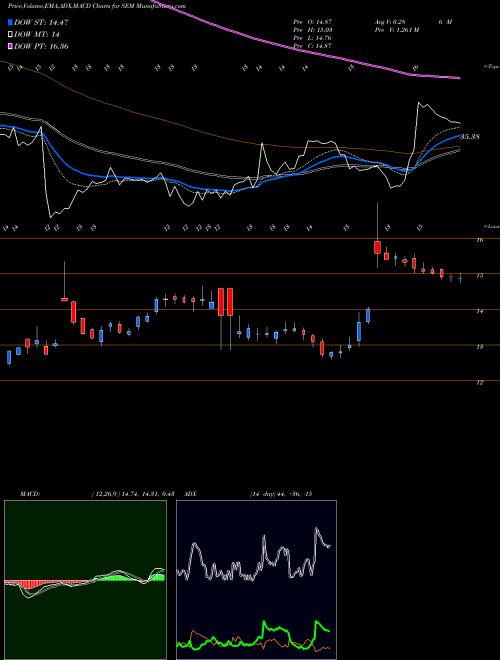Click the blue DOW ST legend swatch
Viewport: 500px width, 660px height.
[10, 22]
